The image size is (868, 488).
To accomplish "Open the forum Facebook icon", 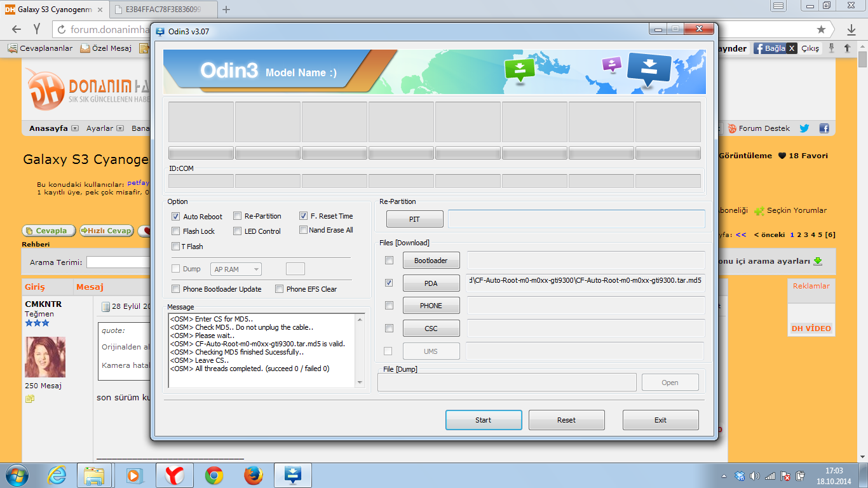I will tap(824, 128).
